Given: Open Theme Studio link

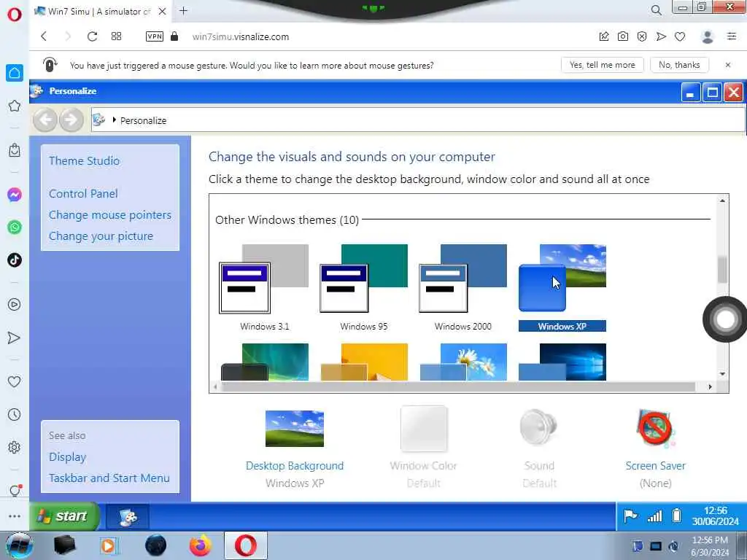Looking at the screenshot, I should pos(85,161).
